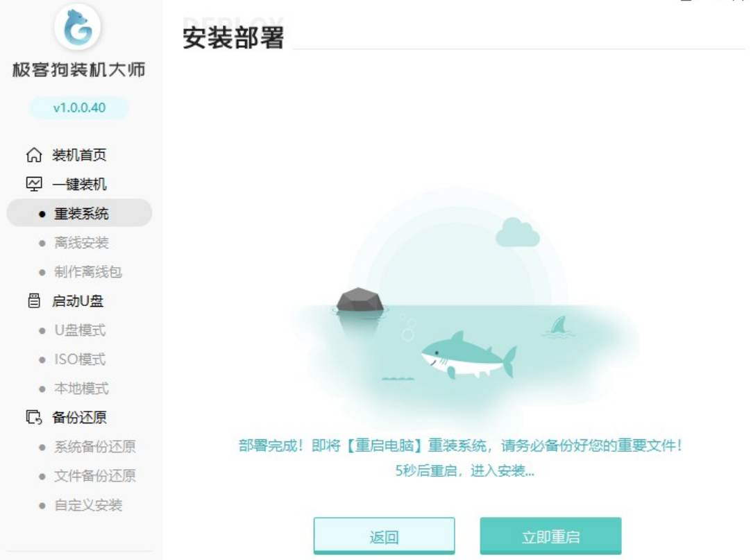Viewport: 751px width, 560px height.
Task: Click the home icon beside 装机首页
Action: click(33, 155)
